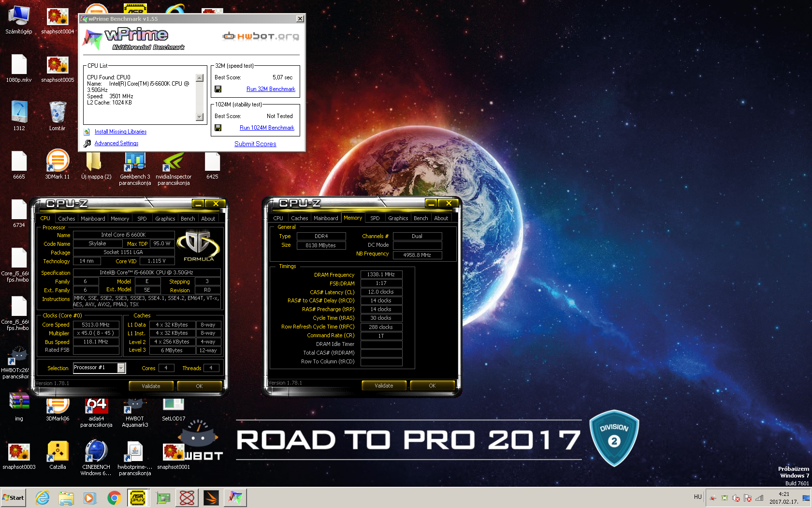Open Advanced Settings in wPrime

116,143
